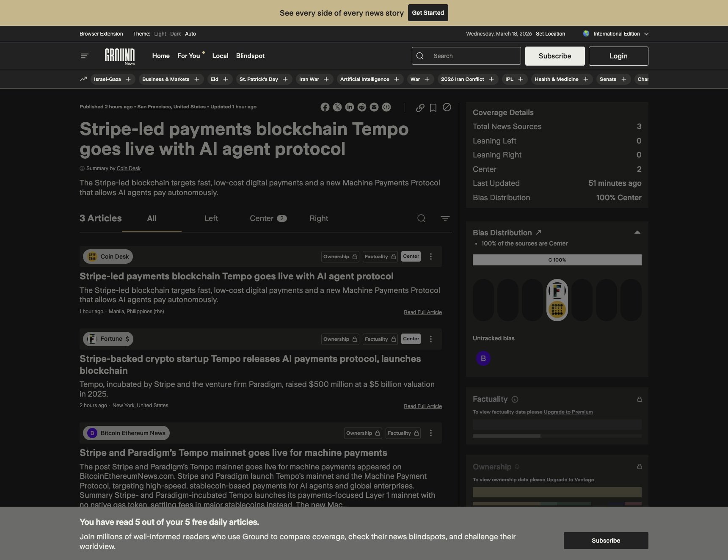Open article filter icon
The width and height of the screenshot is (728, 560).
point(445,218)
